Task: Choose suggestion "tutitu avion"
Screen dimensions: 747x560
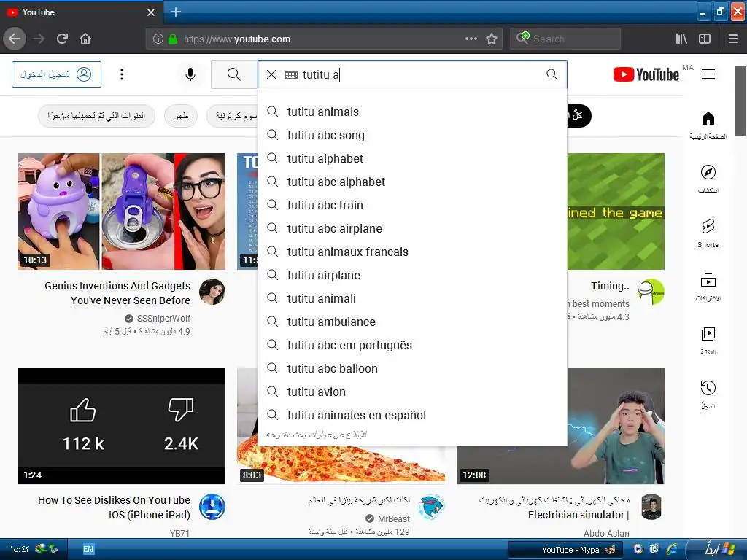Action: click(413, 392)
